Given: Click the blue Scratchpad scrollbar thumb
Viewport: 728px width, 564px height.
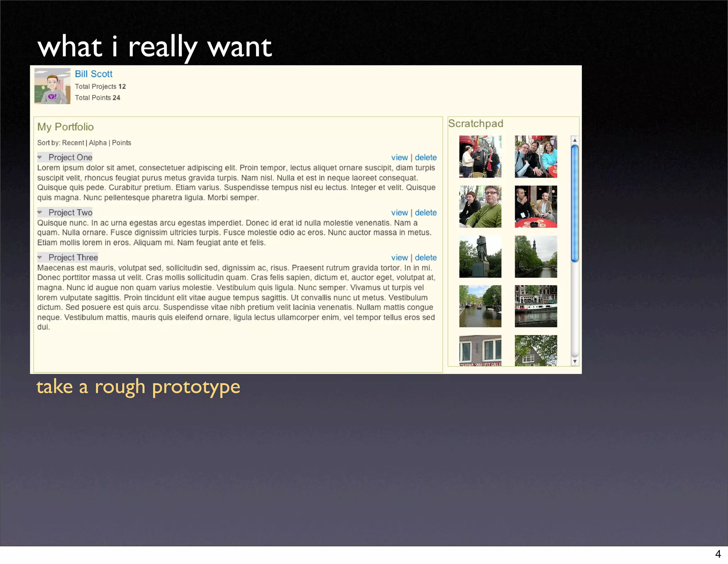Looking at the screenshot, I should pyautogui.click(x=575, y=204).
